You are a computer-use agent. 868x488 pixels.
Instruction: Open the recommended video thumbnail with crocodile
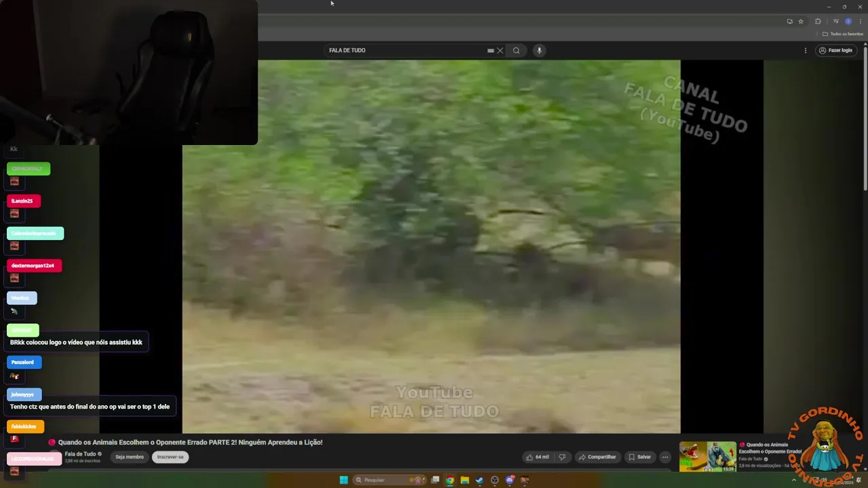pos(708,456)
